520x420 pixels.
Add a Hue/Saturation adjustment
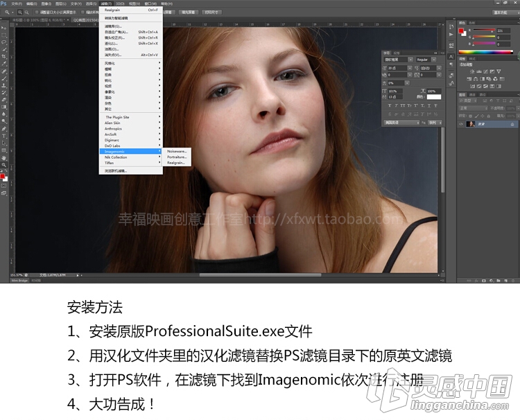(x=469, y=79)
